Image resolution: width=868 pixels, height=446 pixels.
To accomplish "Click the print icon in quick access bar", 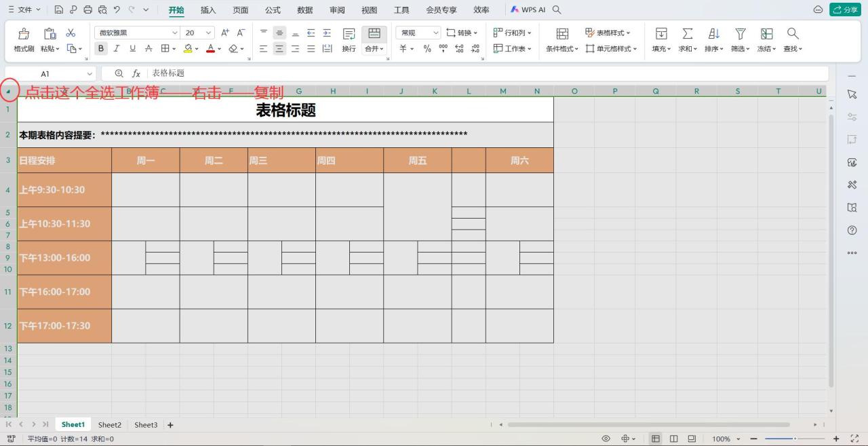I will pos(87,10).
